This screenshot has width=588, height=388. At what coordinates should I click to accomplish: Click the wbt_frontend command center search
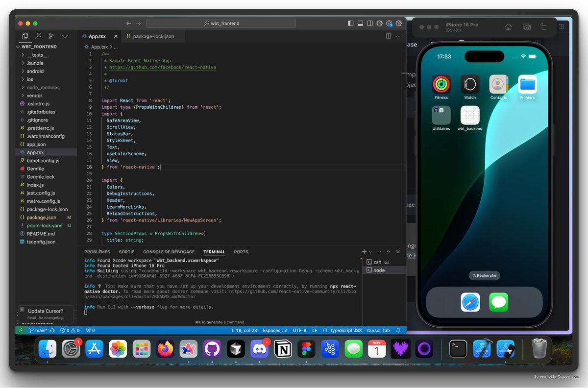click(221, 23)
